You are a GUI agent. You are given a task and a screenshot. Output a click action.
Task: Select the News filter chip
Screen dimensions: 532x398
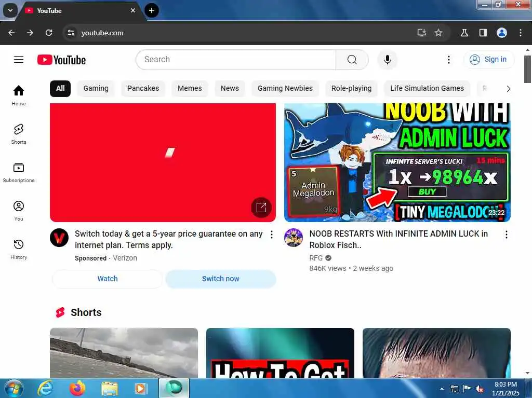click(230, 89)
